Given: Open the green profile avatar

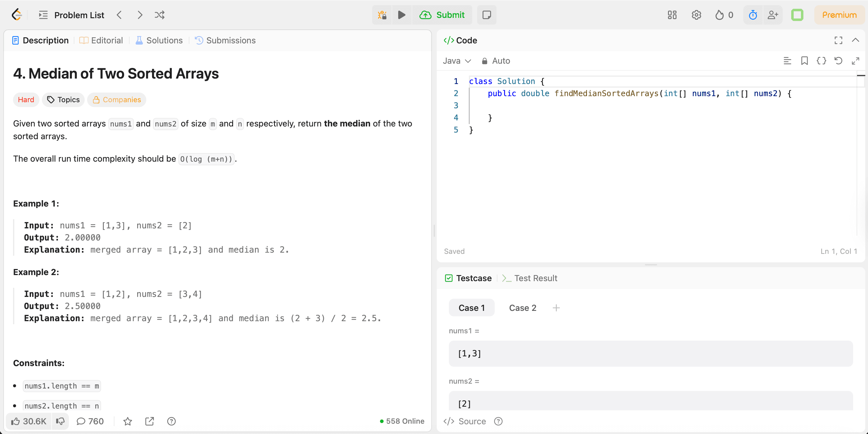Looking at the screenshot, I should (797, 15).
